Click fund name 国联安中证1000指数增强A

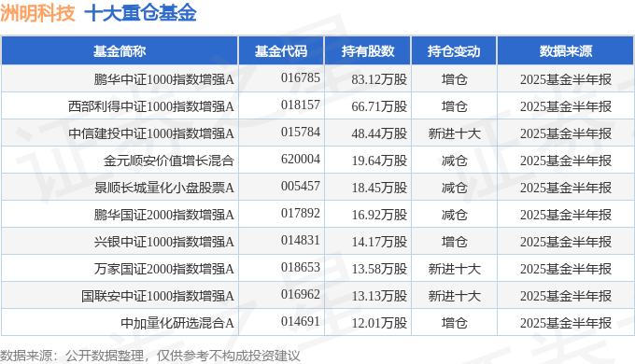158,297
